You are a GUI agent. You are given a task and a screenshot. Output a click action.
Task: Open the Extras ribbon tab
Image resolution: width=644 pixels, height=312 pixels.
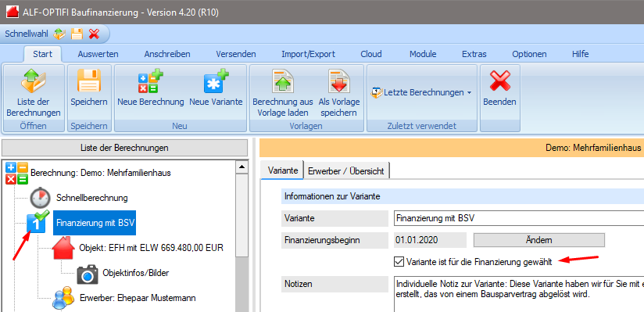pyautogui.click(x=474, y=54)
